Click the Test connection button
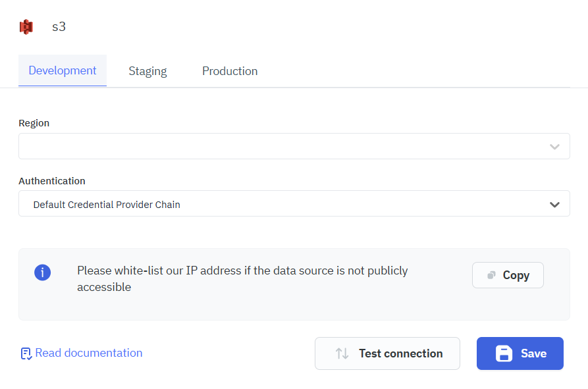 click(387, 353)
